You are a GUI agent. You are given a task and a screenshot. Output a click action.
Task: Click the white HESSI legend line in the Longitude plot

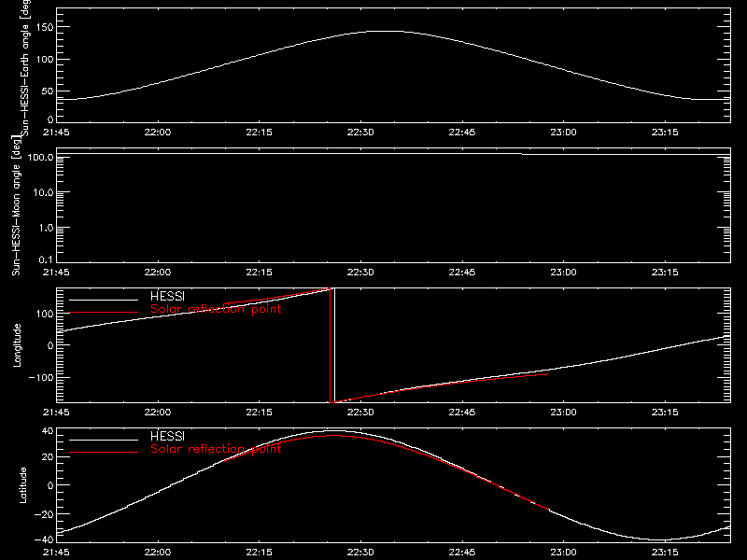(104, 300)
